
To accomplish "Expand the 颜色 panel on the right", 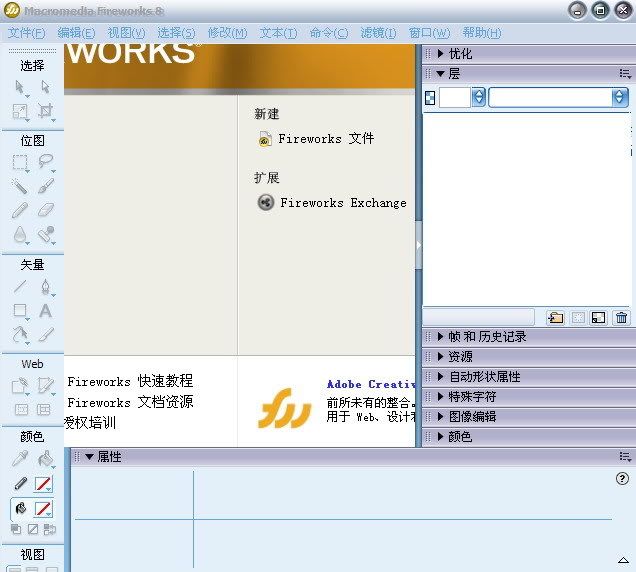I will 441,437.
